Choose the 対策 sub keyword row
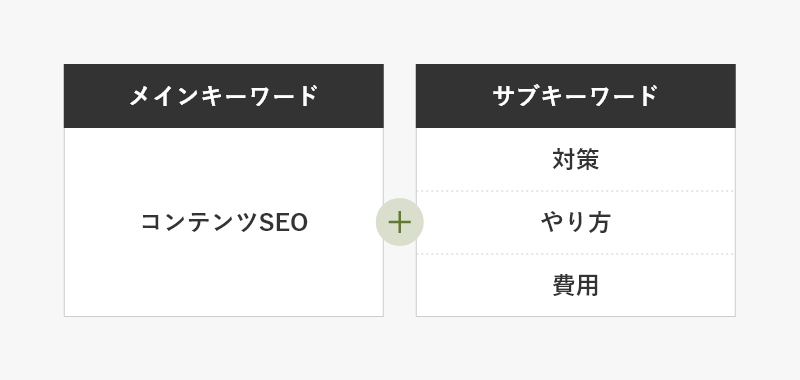The image size is (800, 380). (576, 159)
